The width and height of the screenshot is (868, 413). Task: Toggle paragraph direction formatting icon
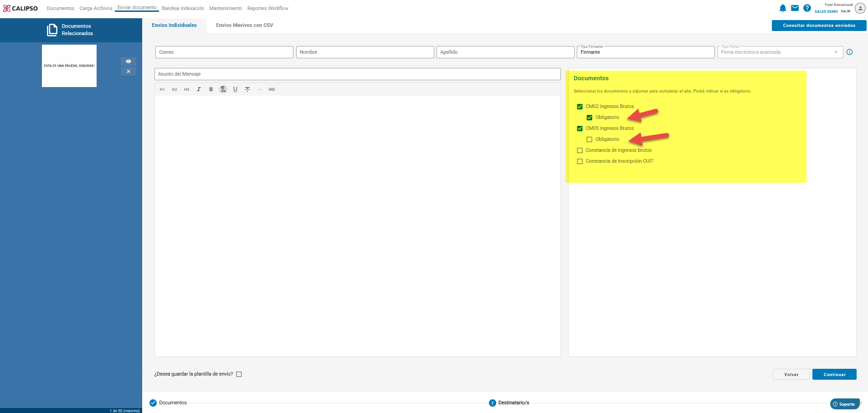tap(223, 89)
